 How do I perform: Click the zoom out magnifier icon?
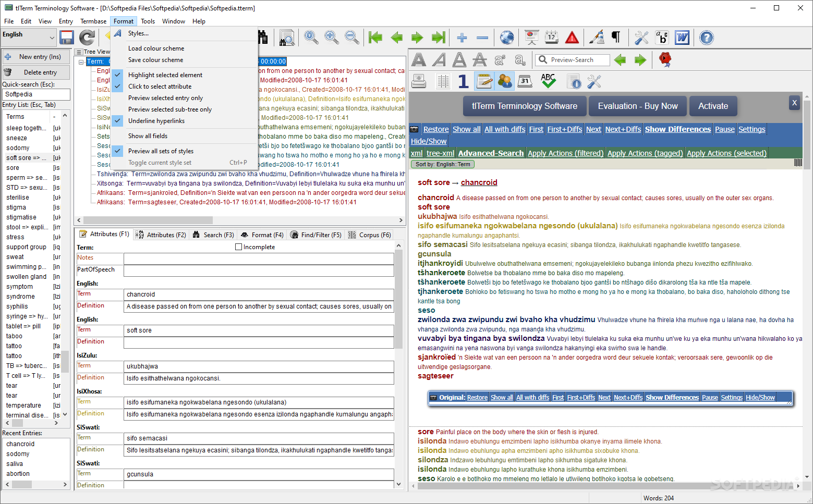click(x=353, y=38)
